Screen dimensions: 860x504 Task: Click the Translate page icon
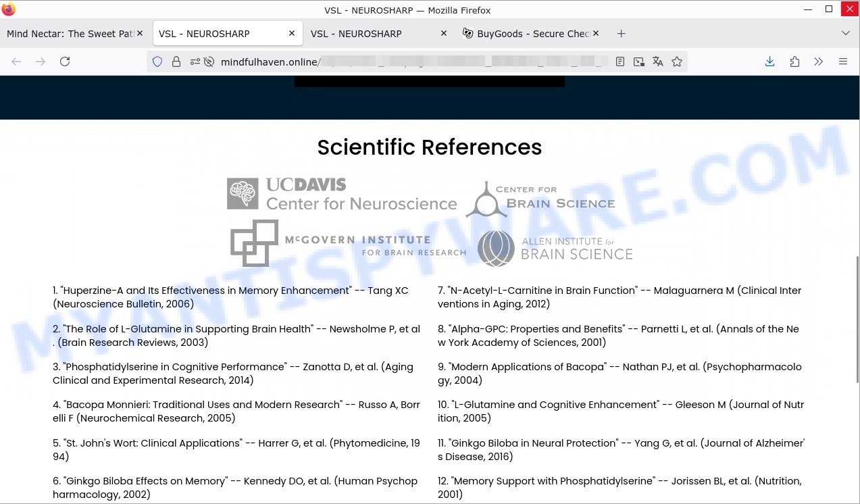(x=658, y=61)
